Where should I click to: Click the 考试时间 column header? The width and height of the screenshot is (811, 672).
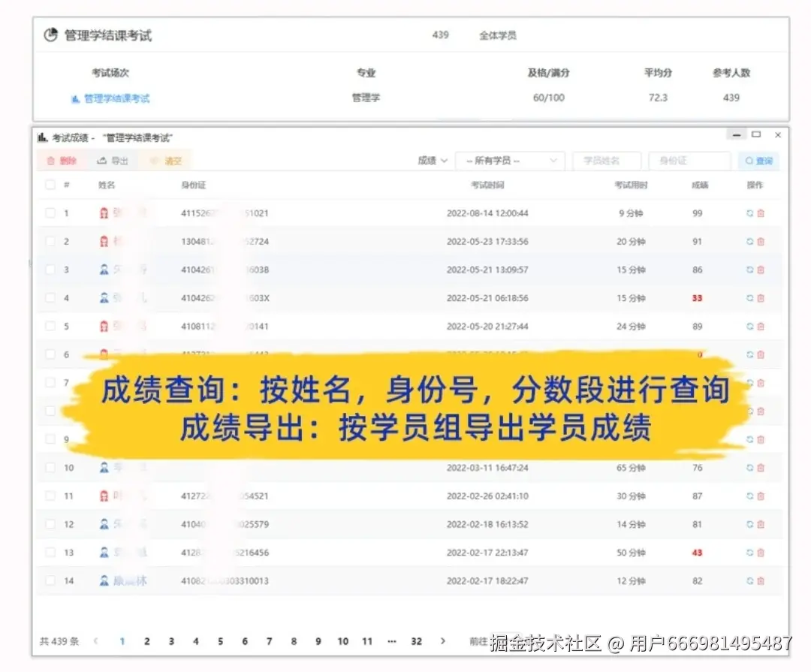[487, 185]
